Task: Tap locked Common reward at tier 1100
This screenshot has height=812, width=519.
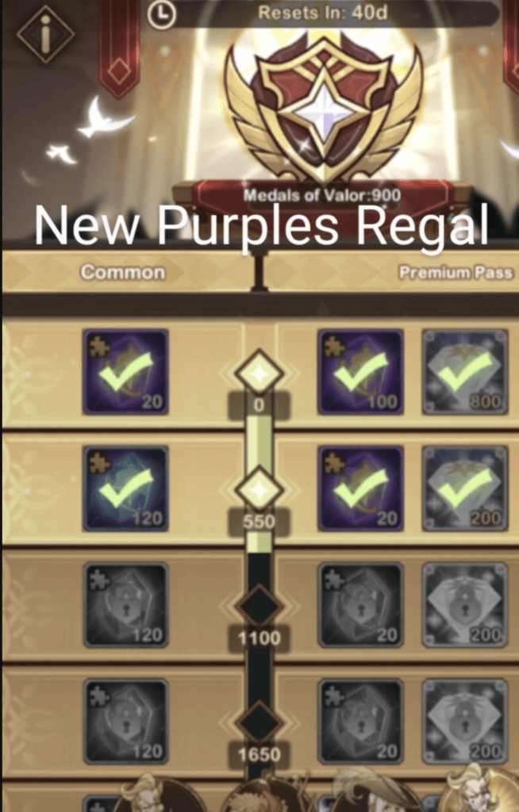Action: pyautogui.click(x=125, y=605)
